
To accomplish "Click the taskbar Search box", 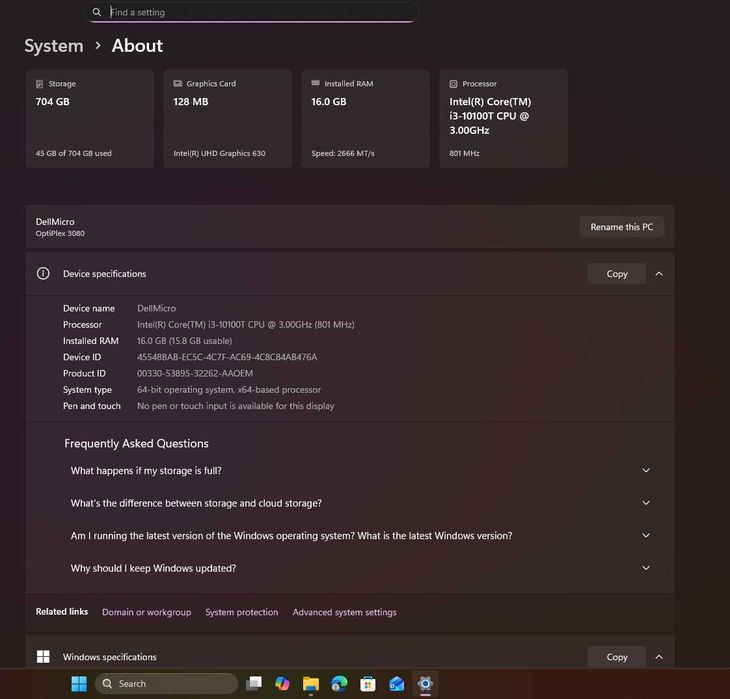I will [x=166, y=684].
